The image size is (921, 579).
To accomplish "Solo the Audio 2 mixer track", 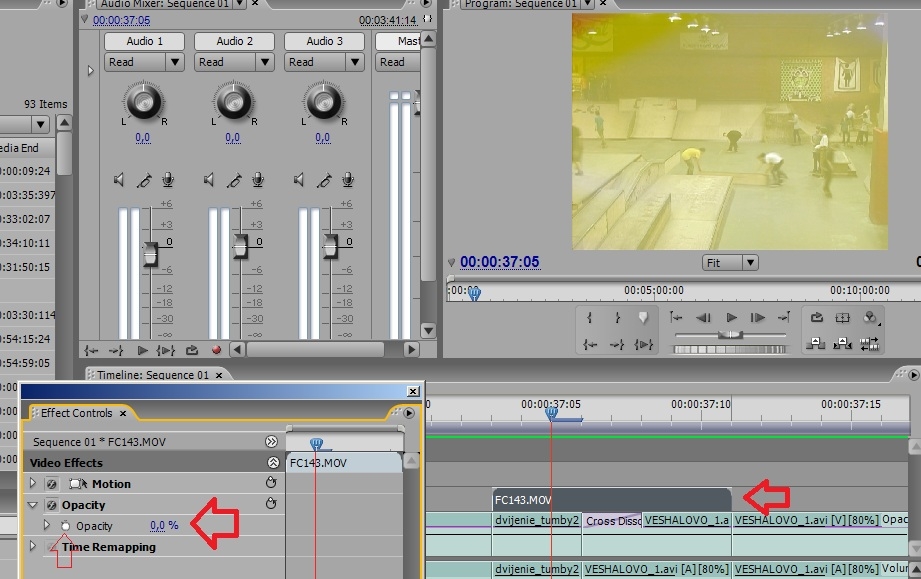I will [x=234, y=180].
